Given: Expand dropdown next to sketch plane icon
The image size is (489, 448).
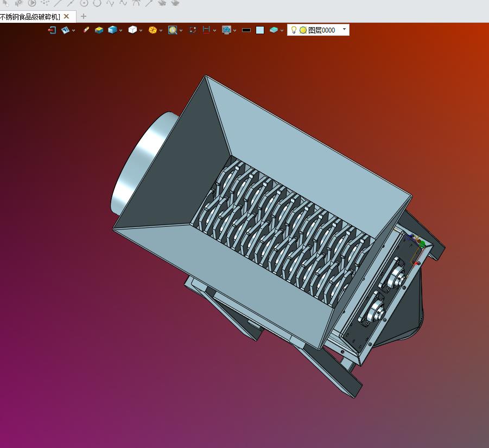Looking at the screenshot, I should [74, 30].
